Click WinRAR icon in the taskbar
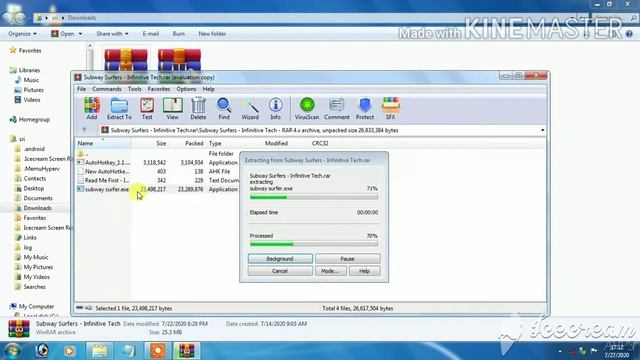The width and height of the screenshot is (640, 360). [x=186, y=351]
